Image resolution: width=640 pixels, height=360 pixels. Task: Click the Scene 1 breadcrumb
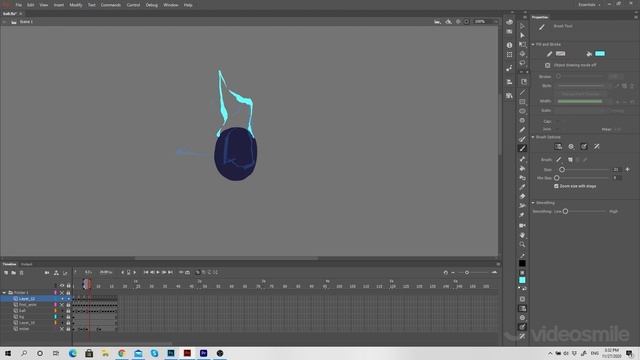pos(26,22)
